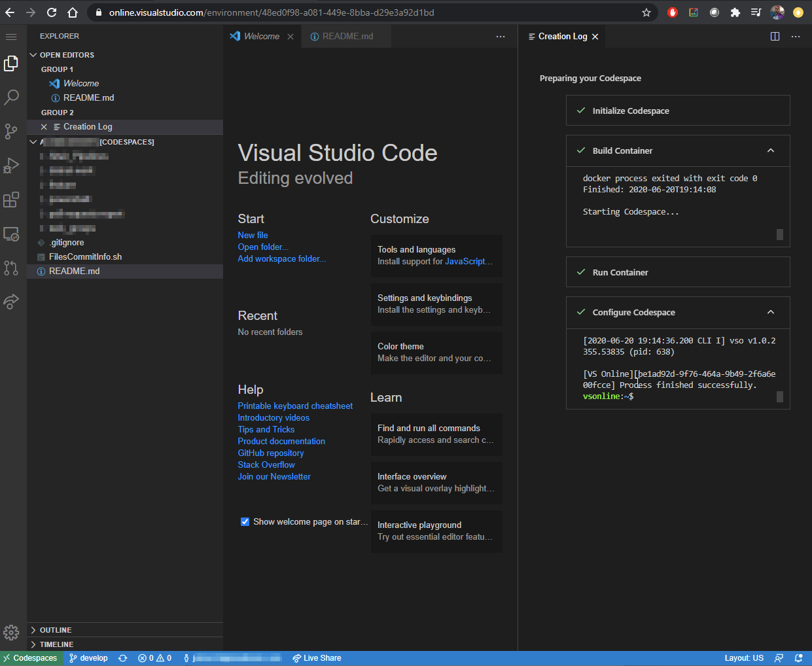Close the Creation Log tab

tap(595, 37)
